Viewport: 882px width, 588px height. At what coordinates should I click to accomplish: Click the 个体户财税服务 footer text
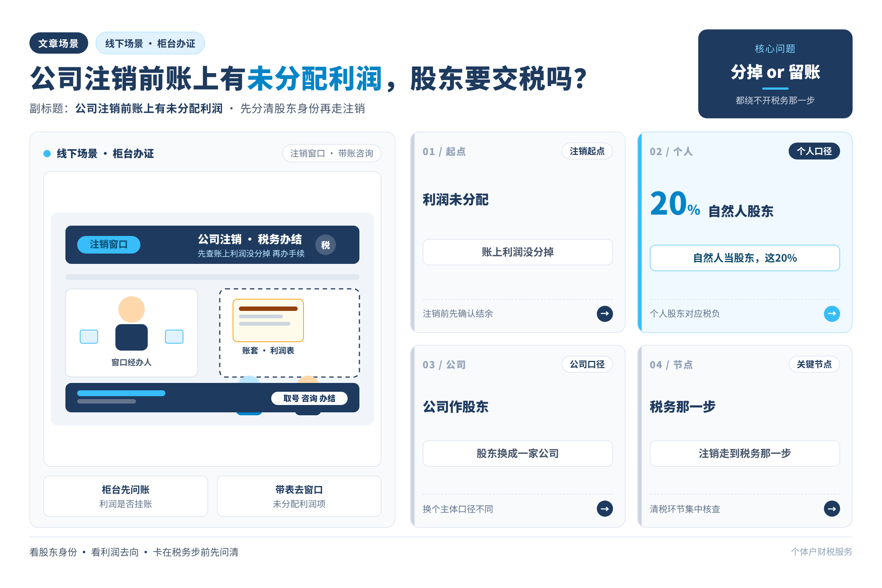(x=821, y=552)
